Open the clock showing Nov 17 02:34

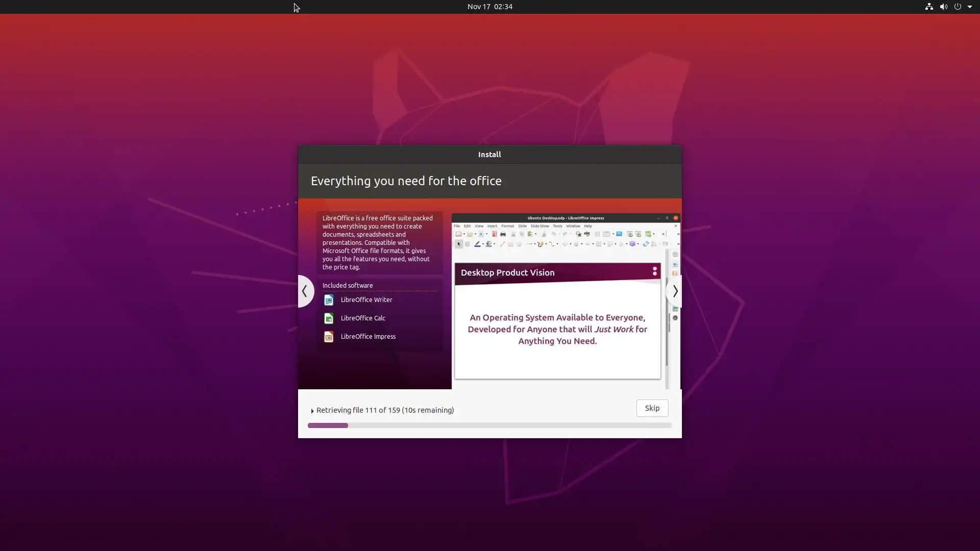pyautogui.click(x=489, y=7)
